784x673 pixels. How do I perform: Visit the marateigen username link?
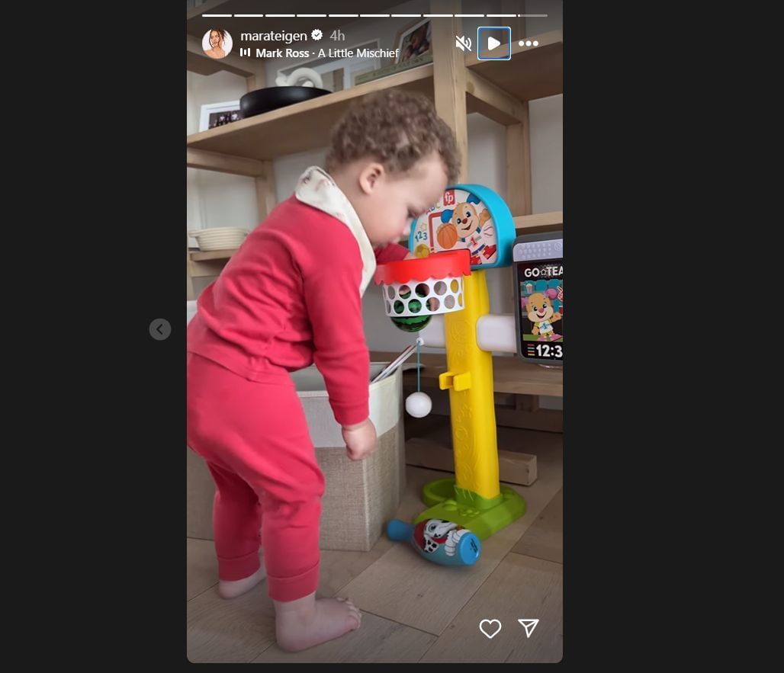pos(274,36)
